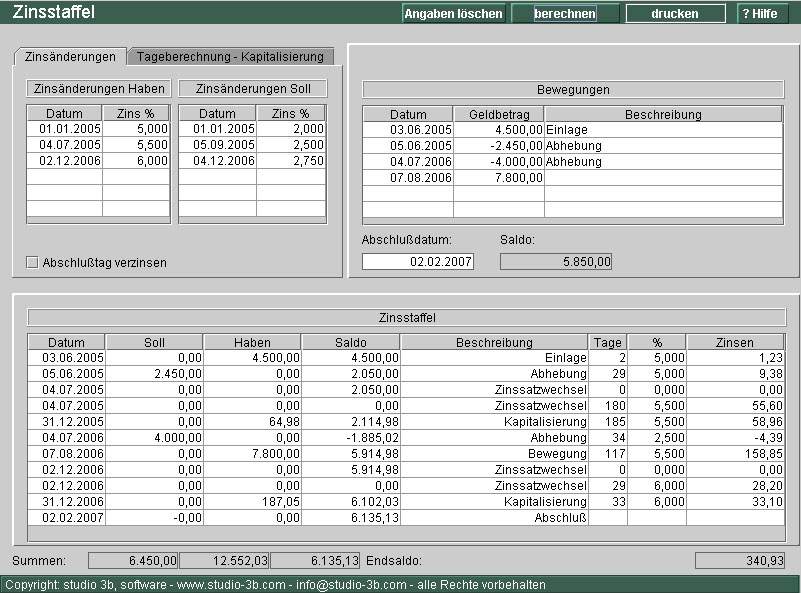Click the 'Zinsänderungen Soll' header button

pyautogui.click(x=252, y=88)
